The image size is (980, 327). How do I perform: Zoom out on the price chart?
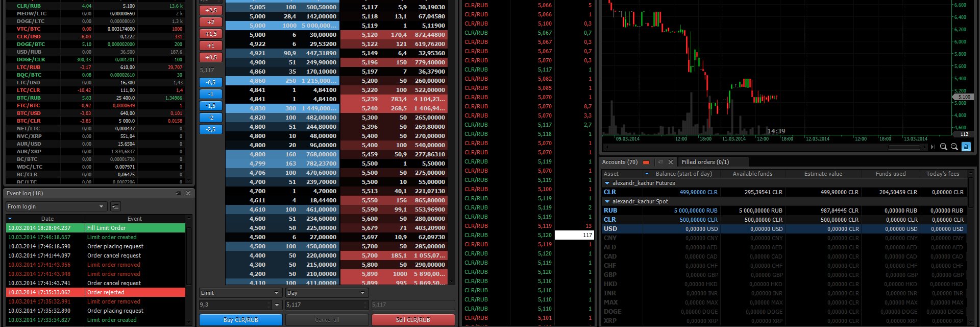click(x=954, y=147)
